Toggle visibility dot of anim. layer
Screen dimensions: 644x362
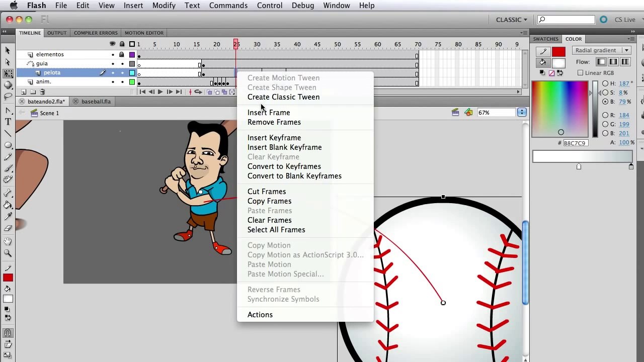click(x=113, y=82)
